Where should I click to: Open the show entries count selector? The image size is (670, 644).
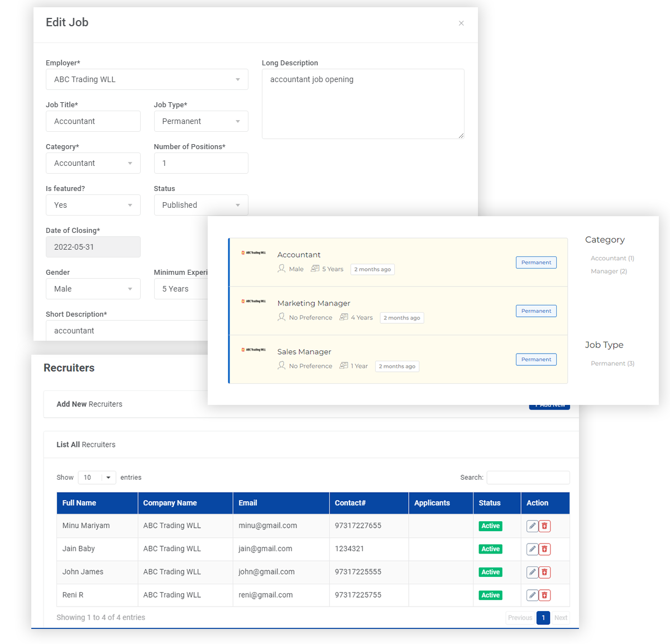pyautogui.click(x=97, y=478)
